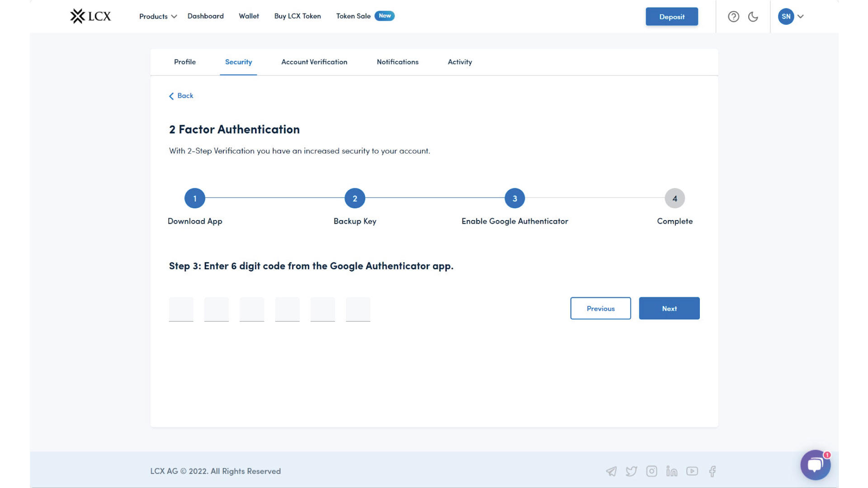Click the Previous button

pyautogui.click(x=600, y=309)
